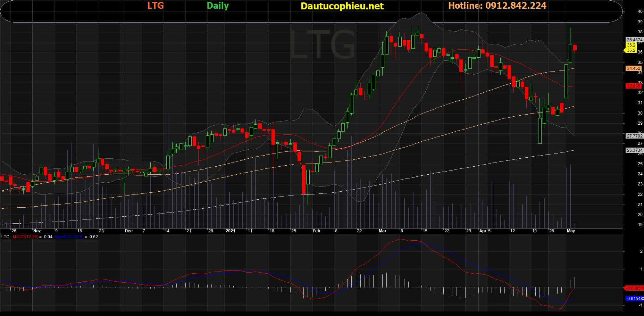Click the 38 level on the price axis
Viewport: 644px width, 316px height.
point(640,32)
